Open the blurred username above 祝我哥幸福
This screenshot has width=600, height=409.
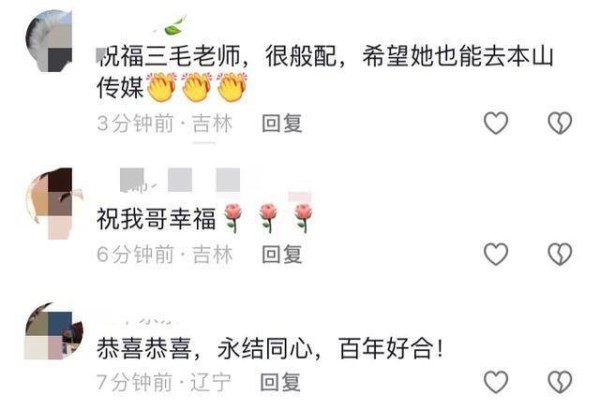click(x=180, y=180)
